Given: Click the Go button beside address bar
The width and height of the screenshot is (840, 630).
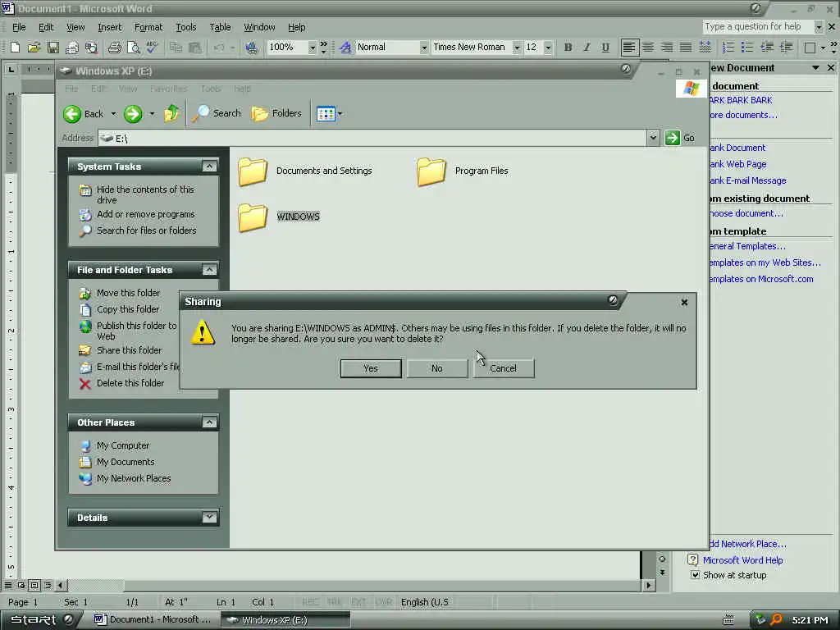Looking at the screenshot, I should [680, 138].
